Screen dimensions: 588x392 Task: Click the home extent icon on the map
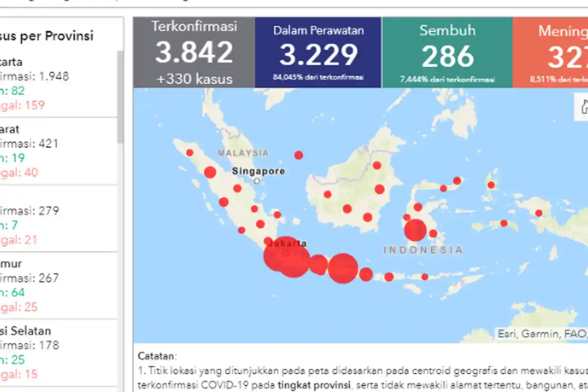coord(584,107)
